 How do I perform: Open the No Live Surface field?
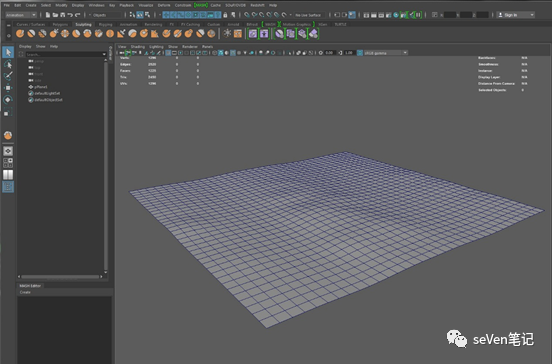(x=308, y=15)
